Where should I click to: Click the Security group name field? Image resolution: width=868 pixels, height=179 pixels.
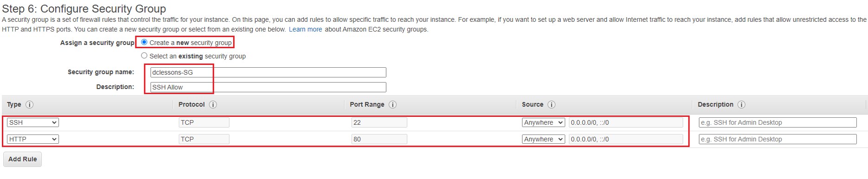tap(268, 72)
